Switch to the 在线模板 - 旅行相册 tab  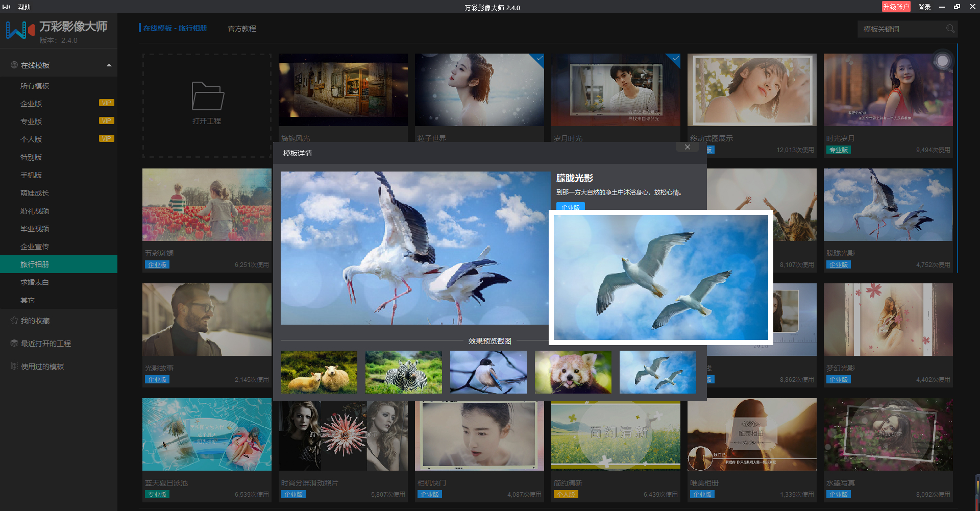(175, 28)
